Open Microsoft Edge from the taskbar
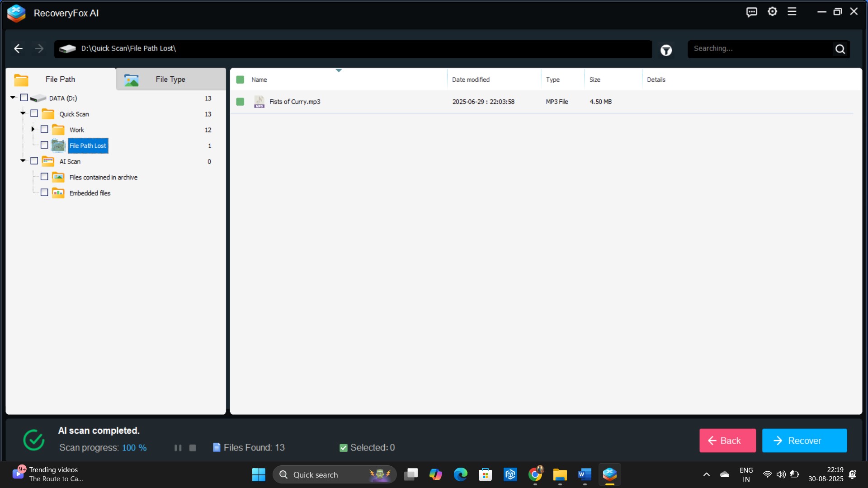Image resolution: width=868 pixels, height=488 pixels. click(460, 474)
